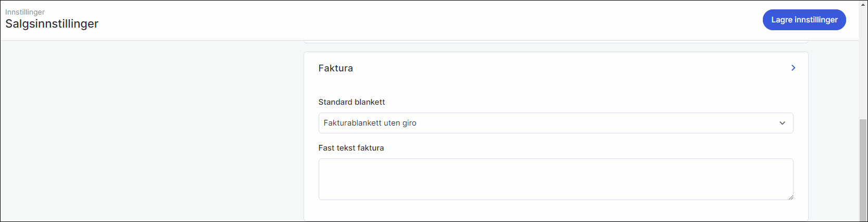This screenshot has width=868, height=222.
Task: Click the header bar beside Salgsinnstillinger title
Action: pos(417,21)
